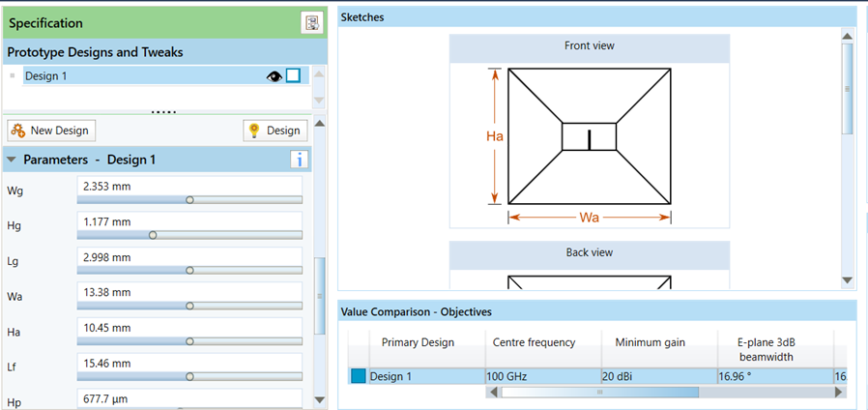
Task: Adjust the Lf slider handle
Action: 189,377
